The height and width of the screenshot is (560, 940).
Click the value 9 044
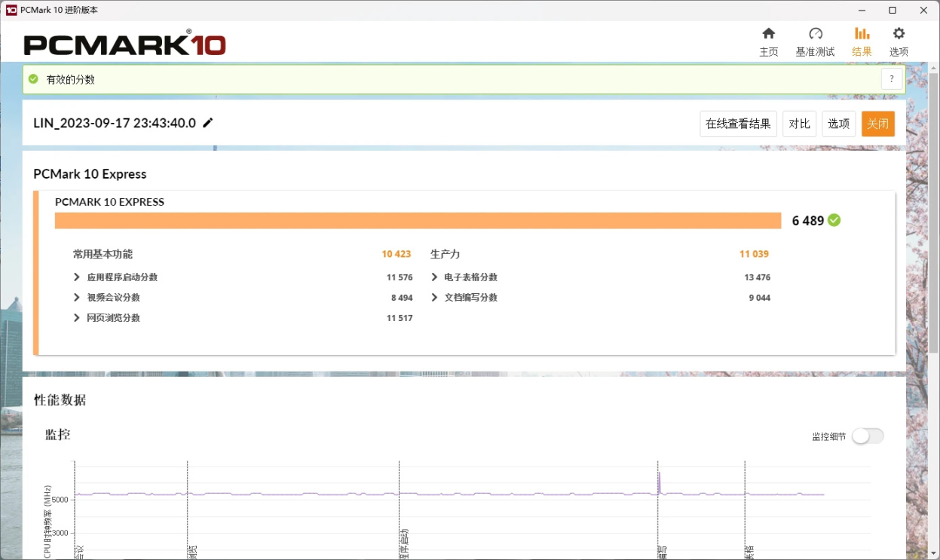[x=759, y=298]
